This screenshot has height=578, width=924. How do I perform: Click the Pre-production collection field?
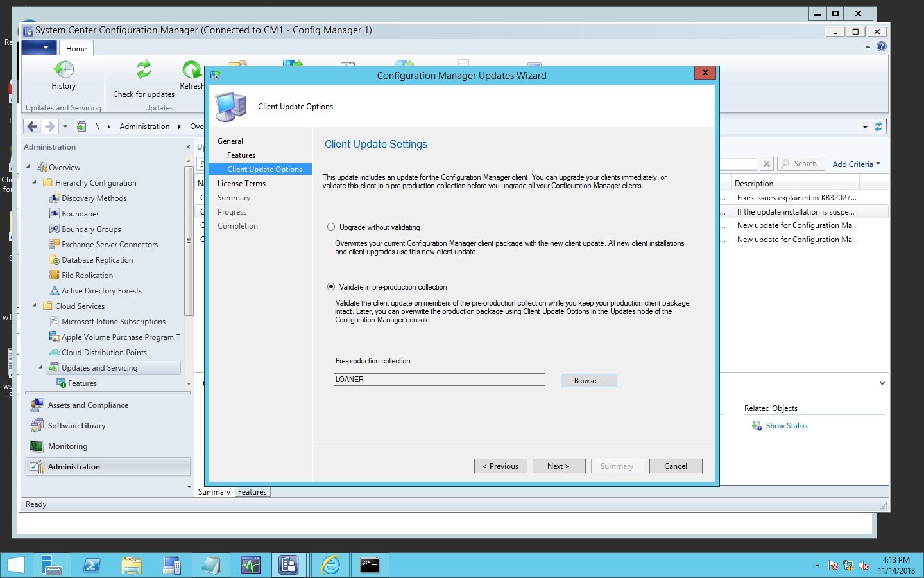click(439, 380)
